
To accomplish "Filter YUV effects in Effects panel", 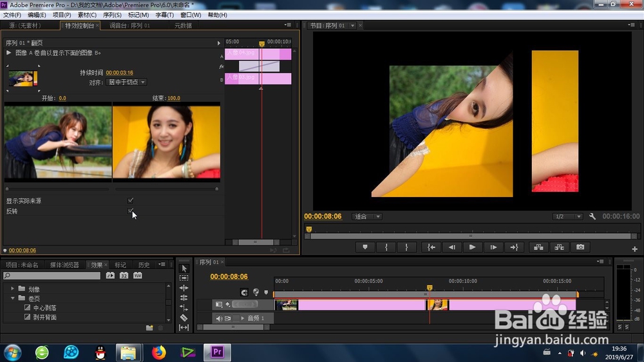I will [137, 275].
